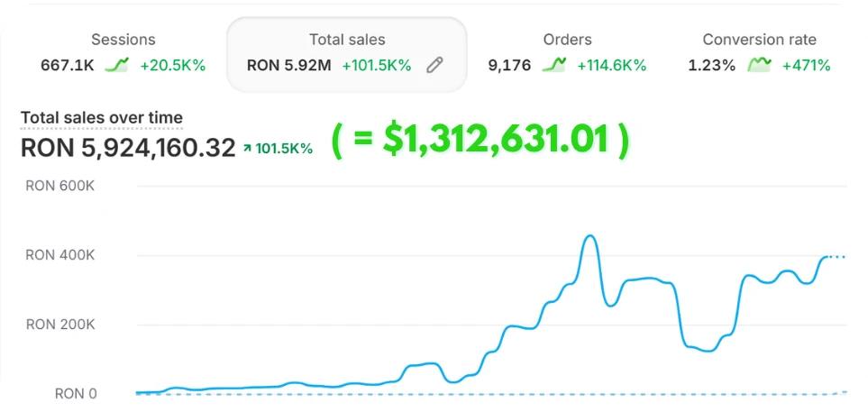
Task: Select the Orders metric tab
Action: pos(567,54)
